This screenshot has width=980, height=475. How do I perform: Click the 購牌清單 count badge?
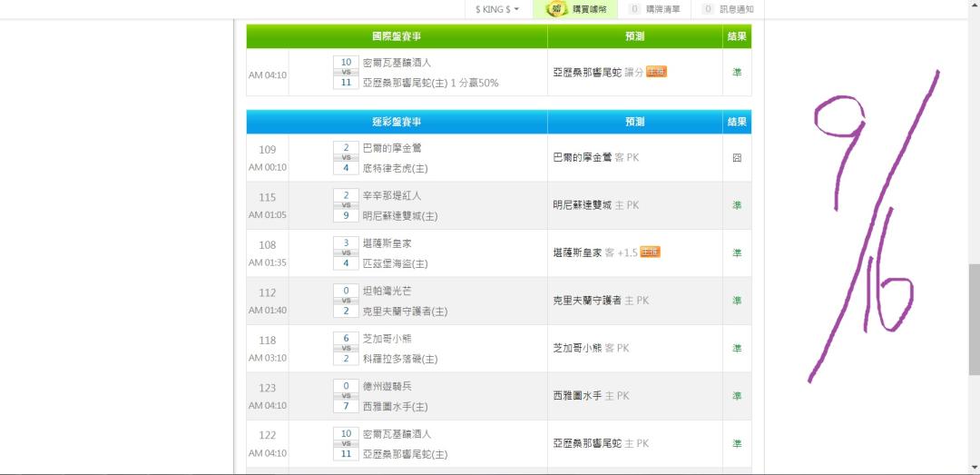pos(635,9)
